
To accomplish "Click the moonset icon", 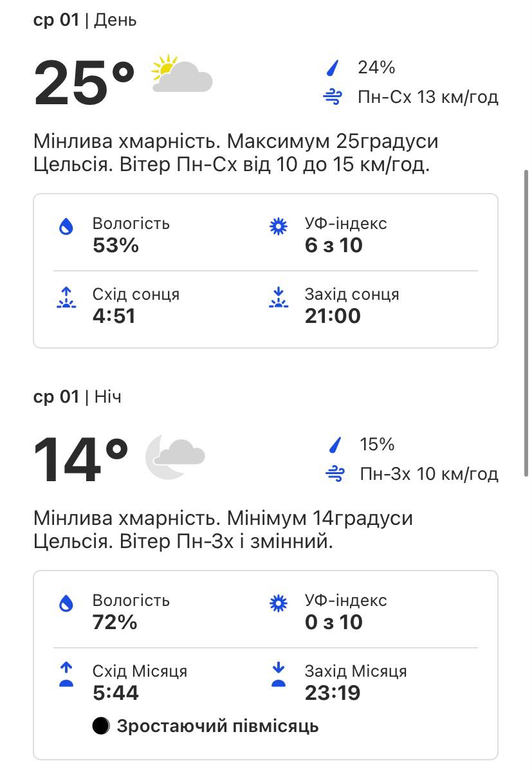I will point(278,674).
